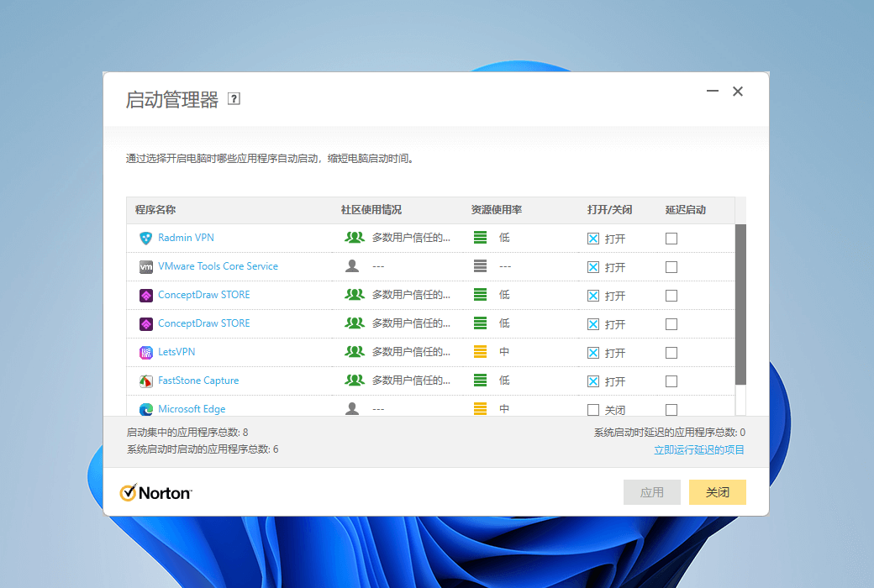Sort by the 打开/关闭 column header

[609, 210]
